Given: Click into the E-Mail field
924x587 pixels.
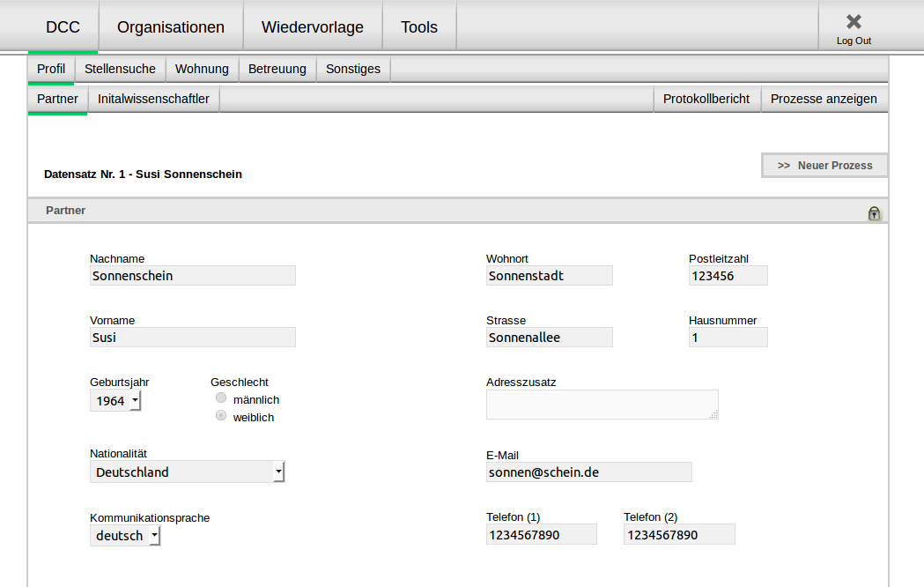Looking at the screenshot, I should point(588,472).
